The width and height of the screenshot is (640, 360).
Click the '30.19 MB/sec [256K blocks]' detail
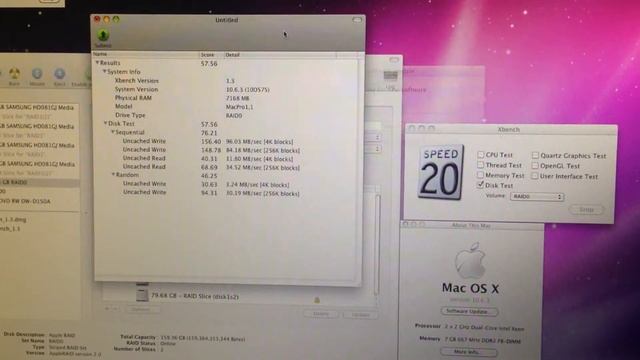coord(263,193)
